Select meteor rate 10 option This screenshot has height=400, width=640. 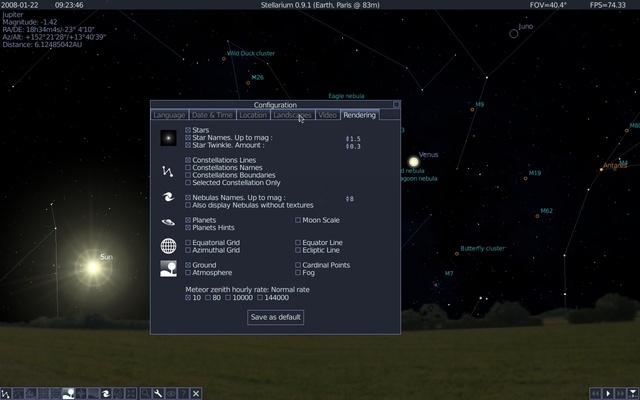click(188, 298)
